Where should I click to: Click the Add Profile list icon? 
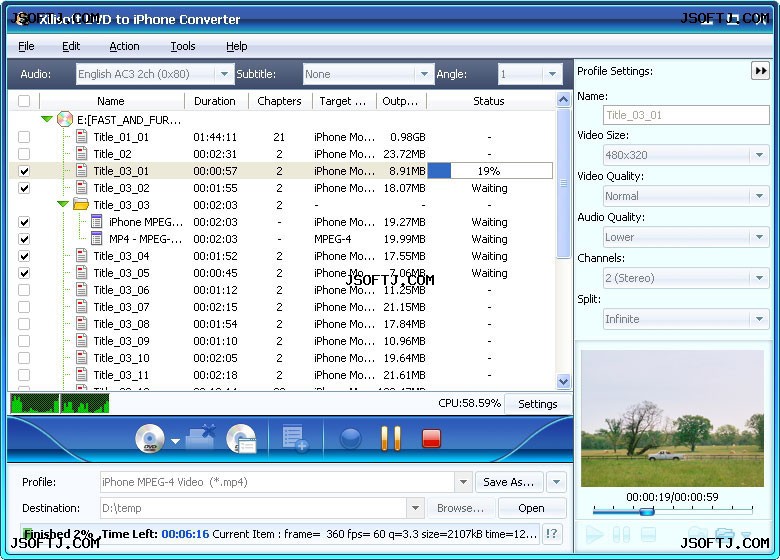click(295, 438)
